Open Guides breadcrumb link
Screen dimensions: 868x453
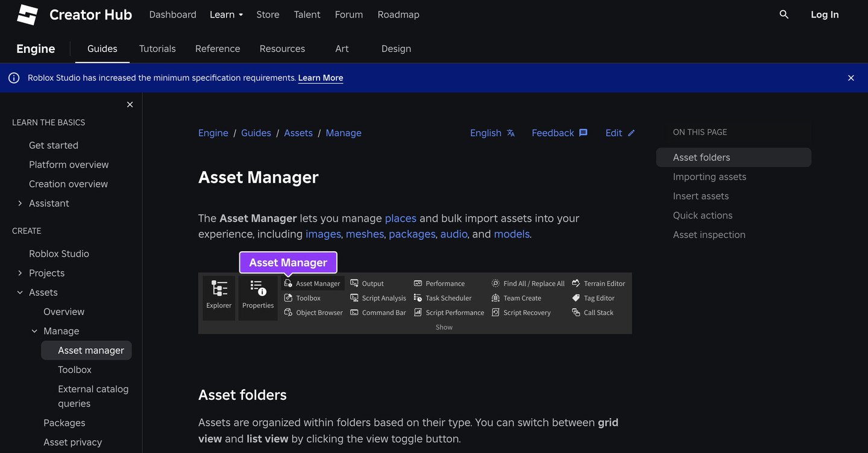click(256, 133)
